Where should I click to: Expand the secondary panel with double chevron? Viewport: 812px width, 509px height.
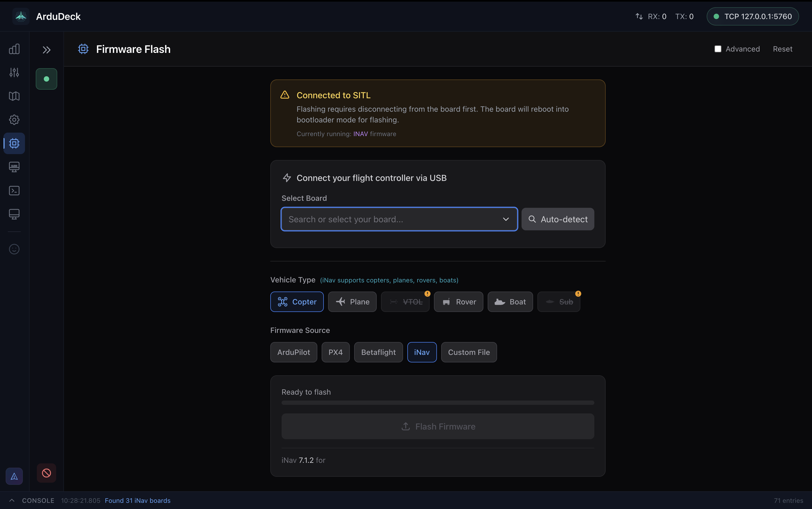(x=46, y=50)
